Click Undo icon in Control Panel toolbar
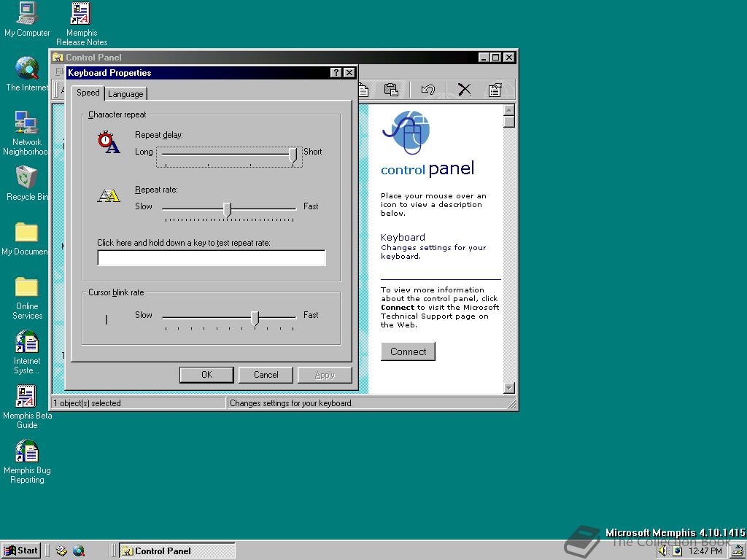The width and height of the screenshot is (747, 560). point(427,90)
